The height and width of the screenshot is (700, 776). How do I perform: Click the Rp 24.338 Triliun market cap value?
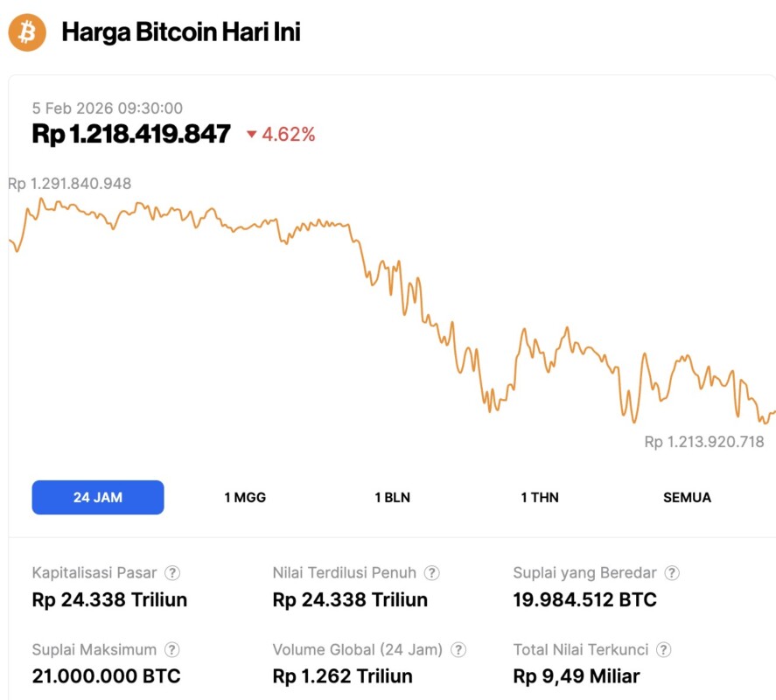click(109, 599)
